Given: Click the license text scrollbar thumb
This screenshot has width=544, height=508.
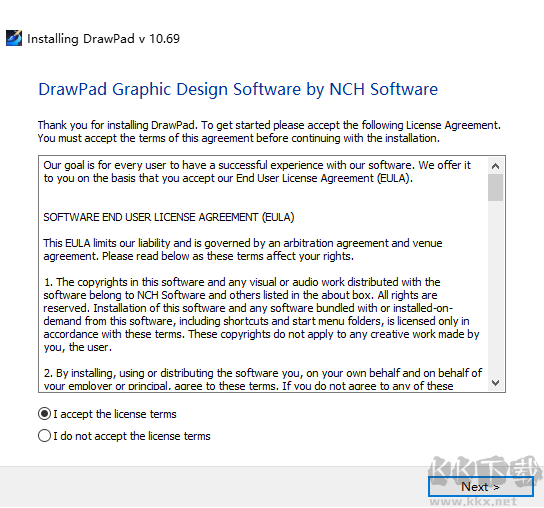Looking at the screenshot, I should 495,188.
